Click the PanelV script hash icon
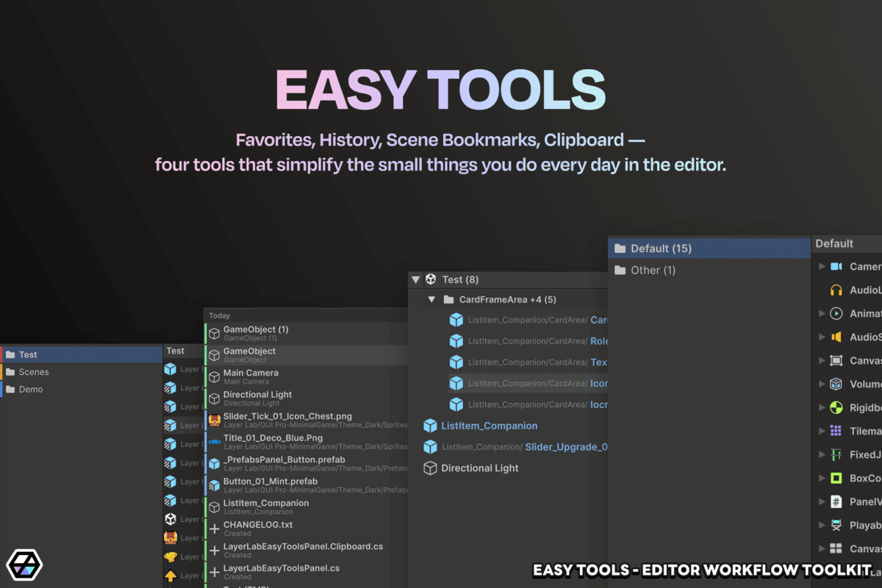The image size is (882, 588). click(836, 501)
